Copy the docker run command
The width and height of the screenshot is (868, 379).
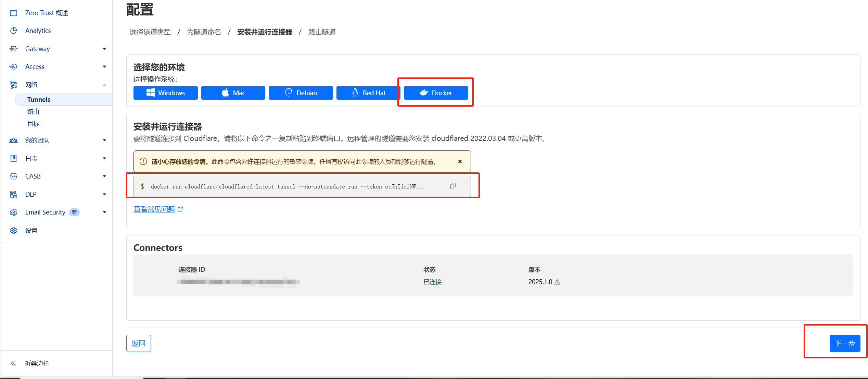(x=453, y=186)
